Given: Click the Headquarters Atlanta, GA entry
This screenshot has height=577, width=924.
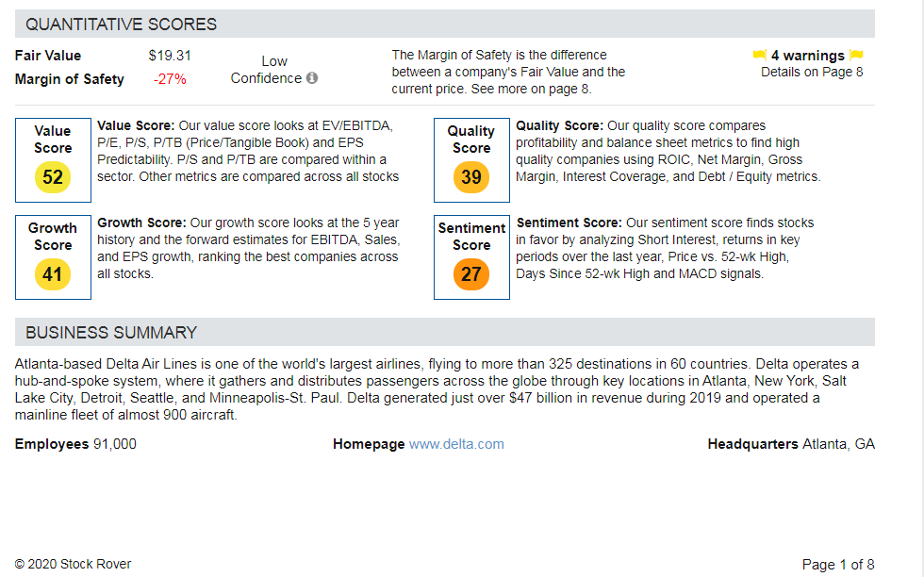Looking at the screenshot, I should click(x=791, y=444).
